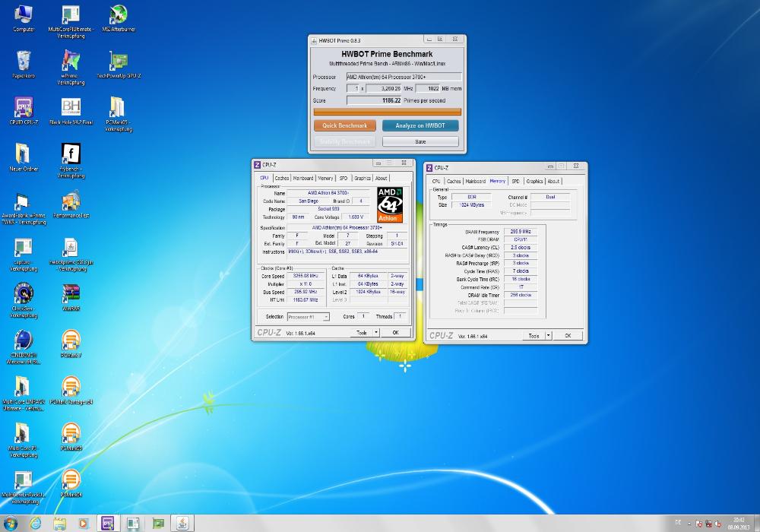
Task: Start the Quick Benchmark in HWBOT Prime
Action: 344,125
